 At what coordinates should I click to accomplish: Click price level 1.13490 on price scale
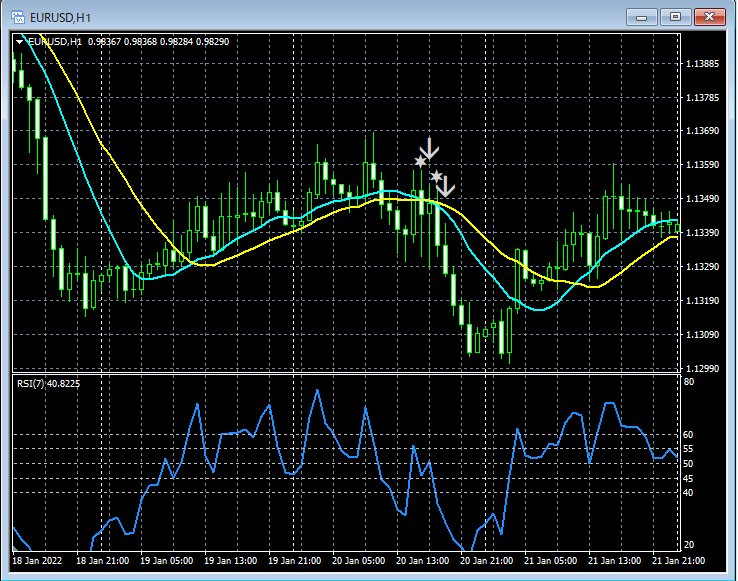point(703,199)
